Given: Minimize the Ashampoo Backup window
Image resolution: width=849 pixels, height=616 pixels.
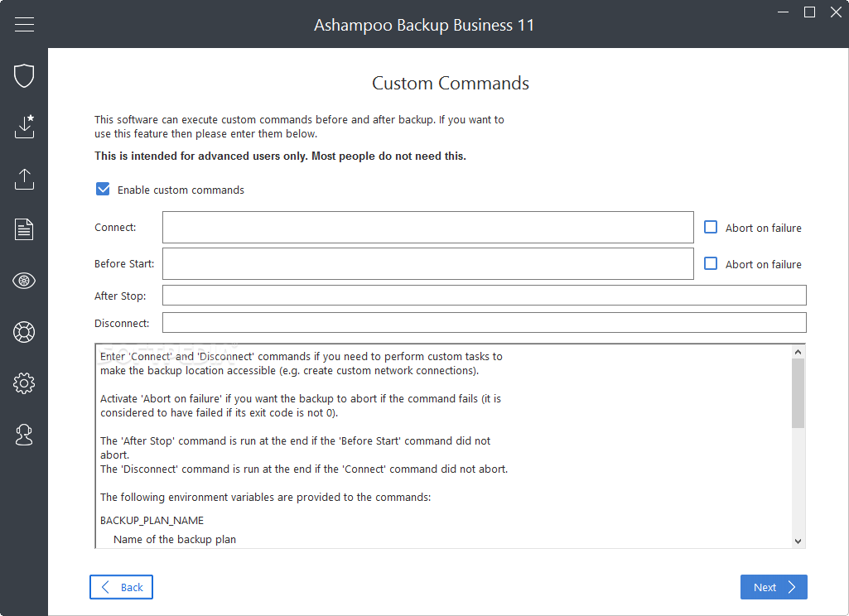Looking at the screenshot, I should tap(783, 12).
